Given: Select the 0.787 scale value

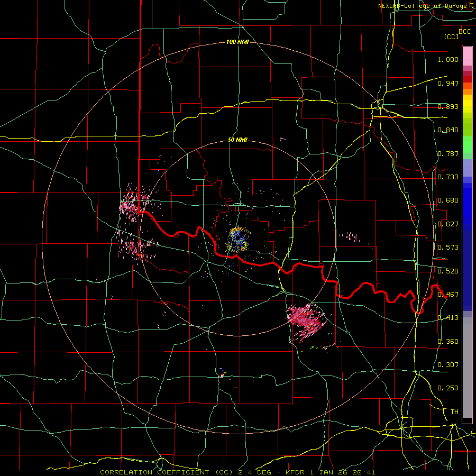Looking at the screenshot, I should [448, 153].
